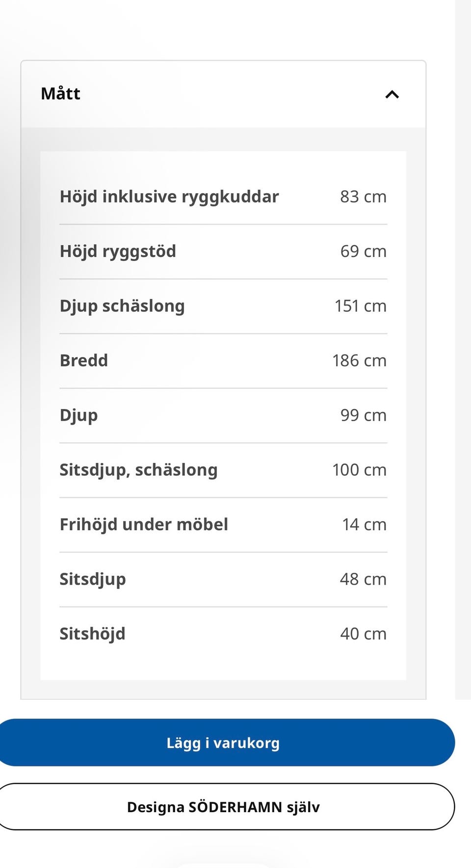Click the 186 cm width value
The width and height of the screenshot is (471, 868).
pos(359,360)
